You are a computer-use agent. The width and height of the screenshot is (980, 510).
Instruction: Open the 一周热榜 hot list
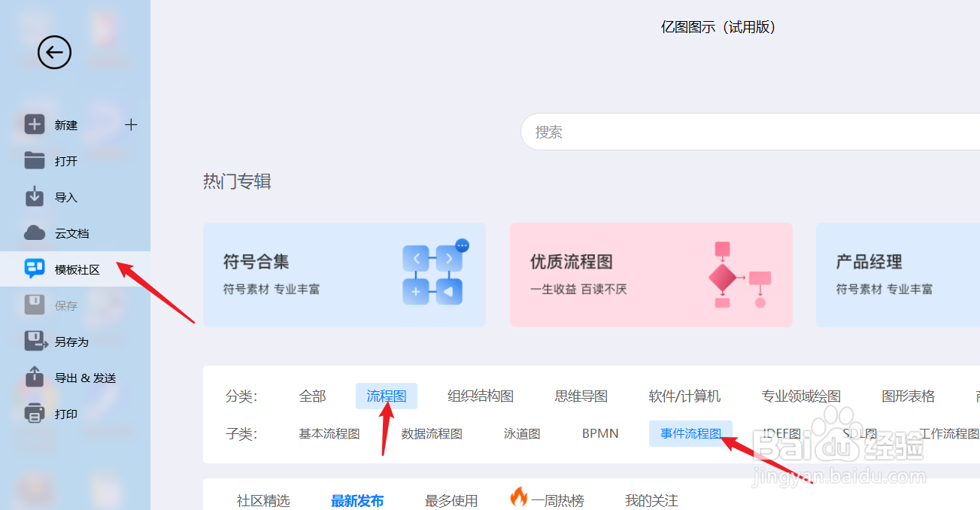point(557,499)
